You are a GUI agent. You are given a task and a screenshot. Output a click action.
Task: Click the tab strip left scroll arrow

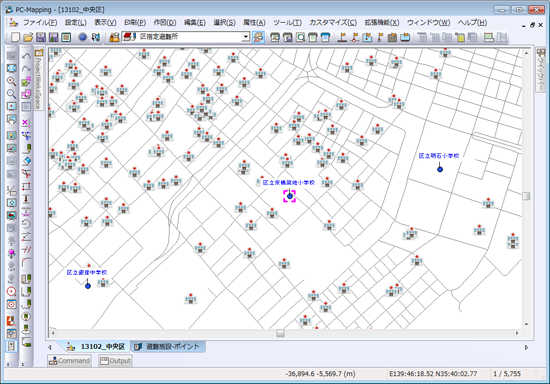[50, 348]
